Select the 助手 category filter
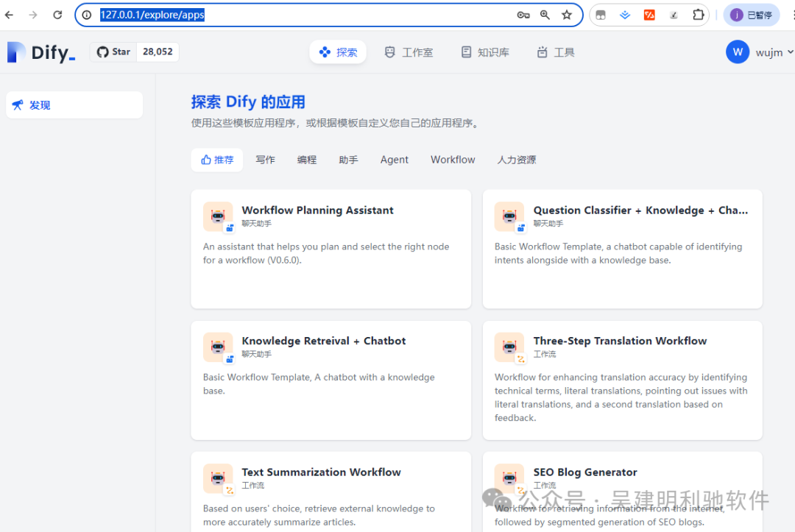The width and height of the screenshot is (795, 532). pos(348,160)
